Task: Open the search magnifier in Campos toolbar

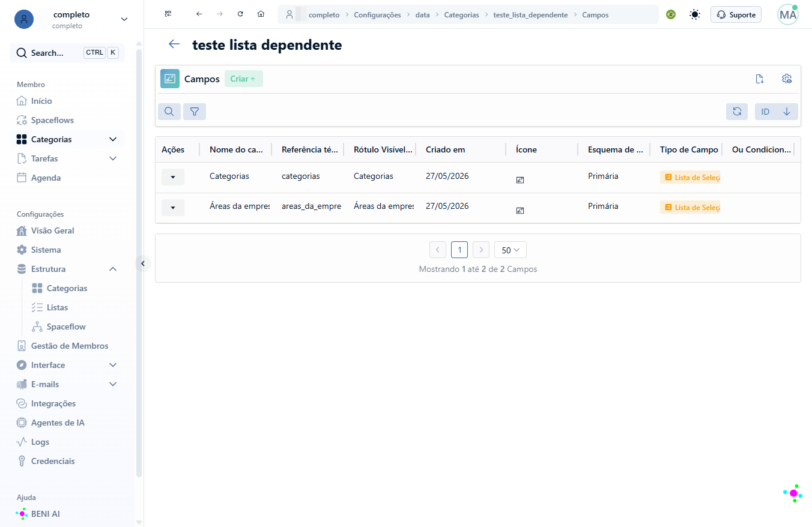Action: click(169, 112)
